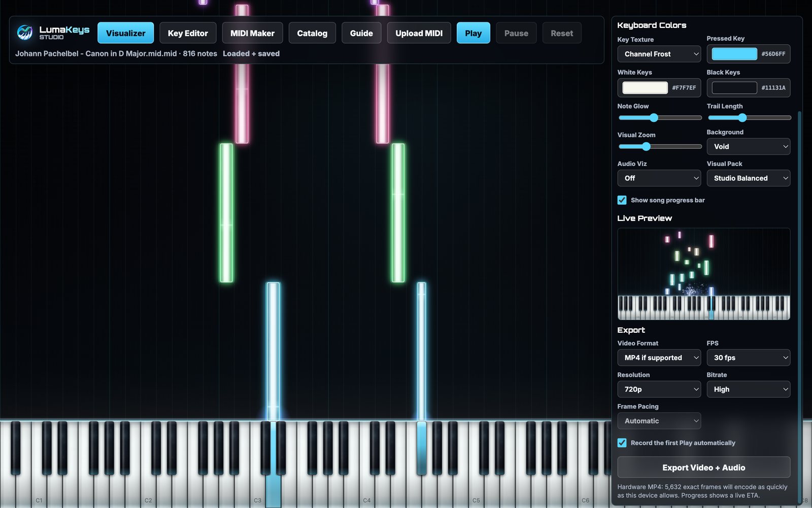
Task: Change the FPS dropdown
Action: point(749,358)
